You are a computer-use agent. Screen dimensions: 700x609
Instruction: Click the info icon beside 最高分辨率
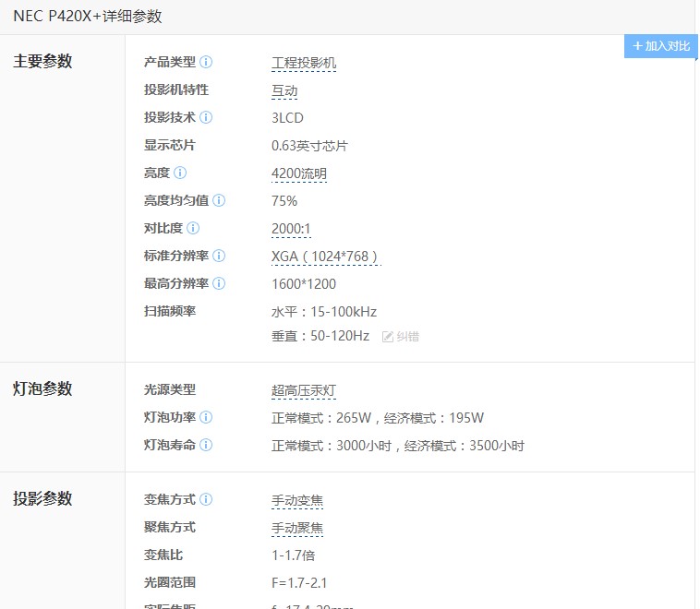click(x=219, y=283)
